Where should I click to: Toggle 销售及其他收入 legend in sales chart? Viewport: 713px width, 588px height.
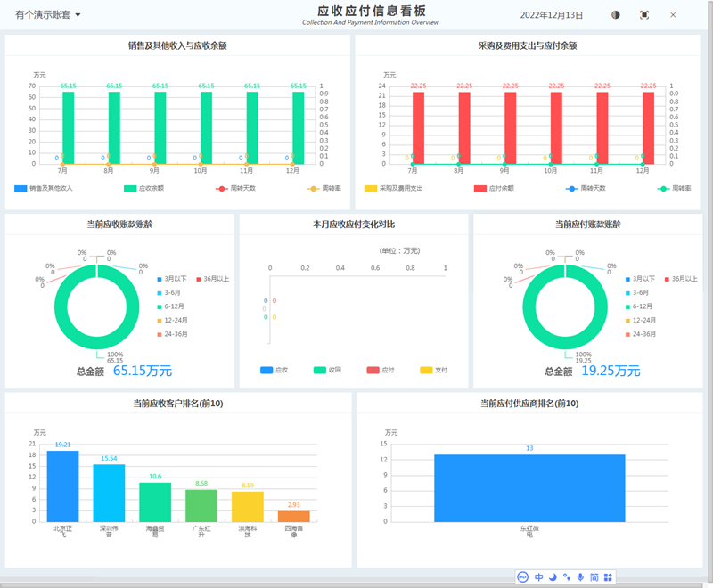pos(43,189)
